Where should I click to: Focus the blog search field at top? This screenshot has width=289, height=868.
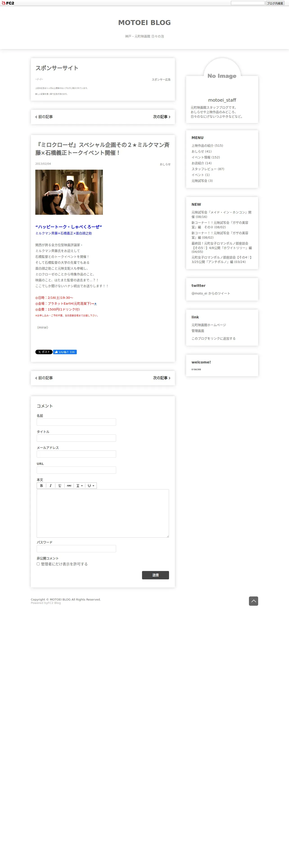248,3
